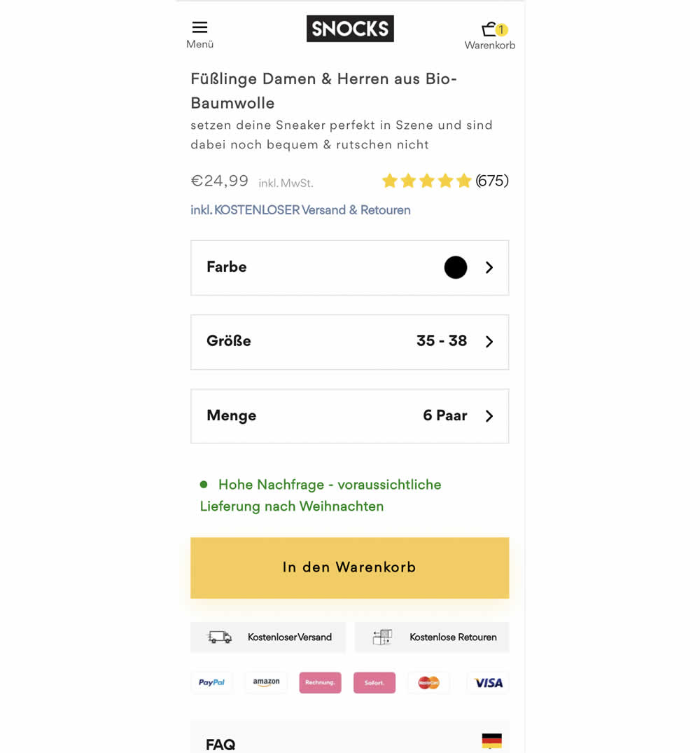Screen dimensions: 700x753
Task: Click the VISA payment icon
Action: pos(488,682)
